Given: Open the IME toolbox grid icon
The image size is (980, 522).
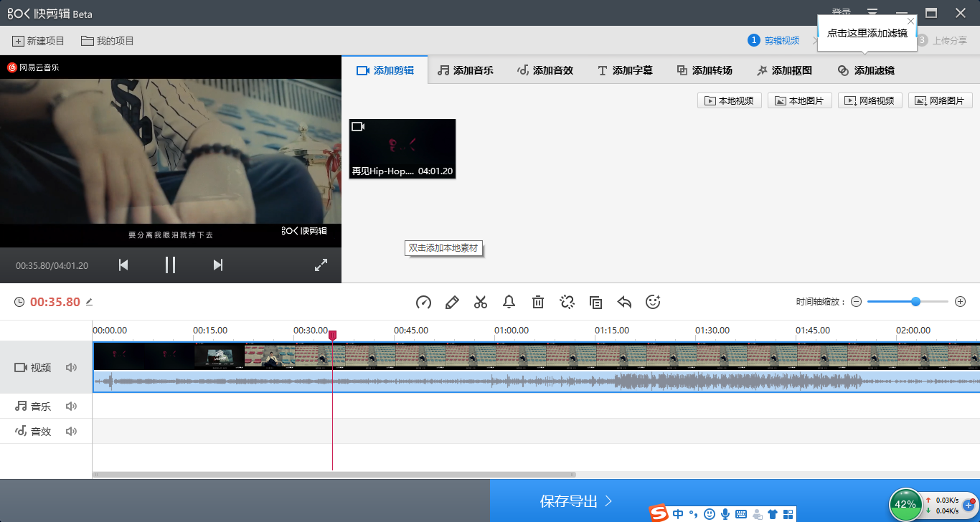Looking at the screenshot, I should point(788,513).
